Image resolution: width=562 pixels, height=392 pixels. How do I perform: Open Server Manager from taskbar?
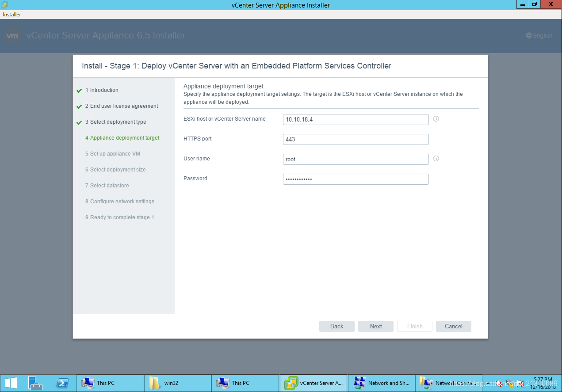(35, 383)
